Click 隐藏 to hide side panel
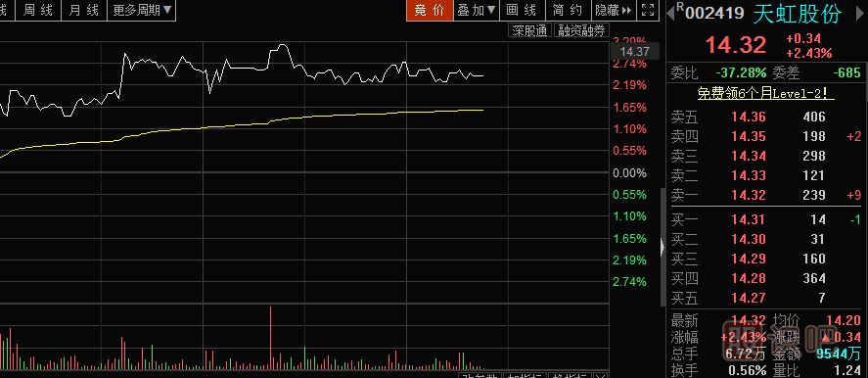 (613, 10)
